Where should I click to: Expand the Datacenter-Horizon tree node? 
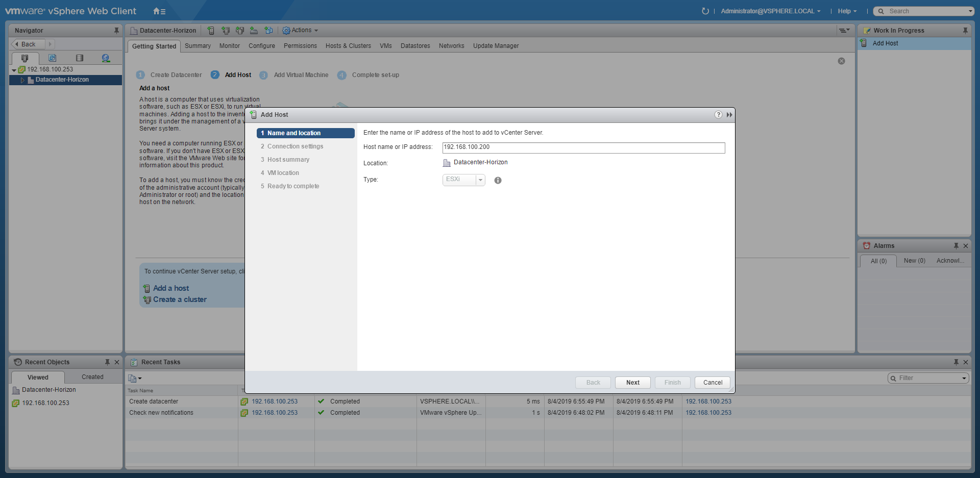coord(22,80)
